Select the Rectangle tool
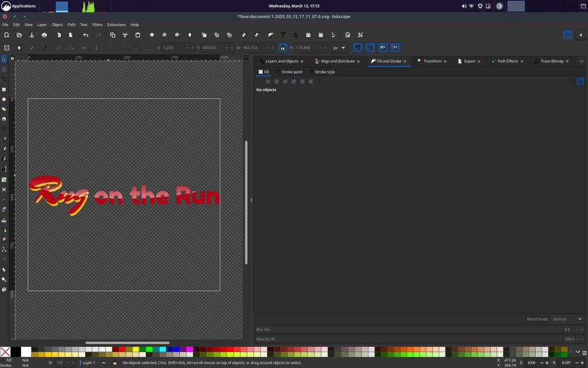 point(4,89)
